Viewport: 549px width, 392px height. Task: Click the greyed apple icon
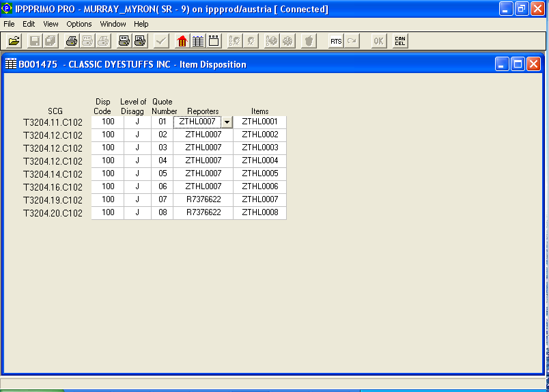(x=309, y=42)
